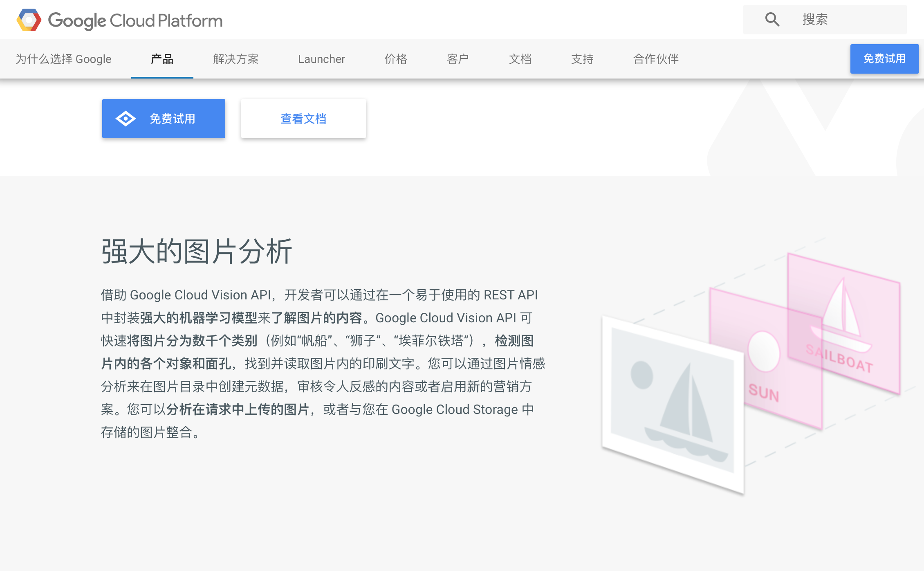Click the blue 免费试用 hero button

164,119
